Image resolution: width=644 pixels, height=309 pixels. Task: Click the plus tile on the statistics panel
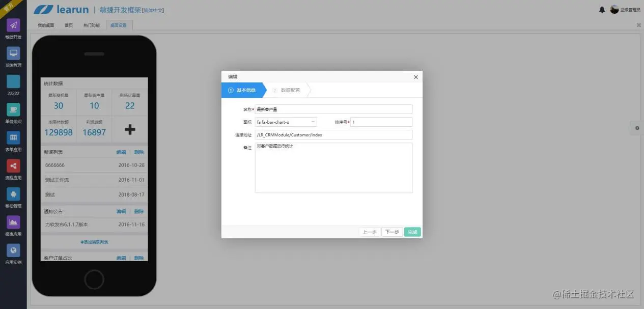tap(130, 129)
